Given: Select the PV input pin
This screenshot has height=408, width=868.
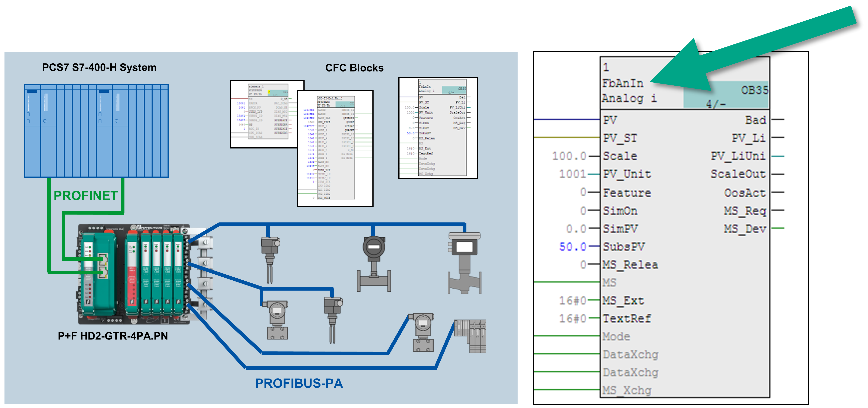Looking at the screenshot, I should [610, 120].
